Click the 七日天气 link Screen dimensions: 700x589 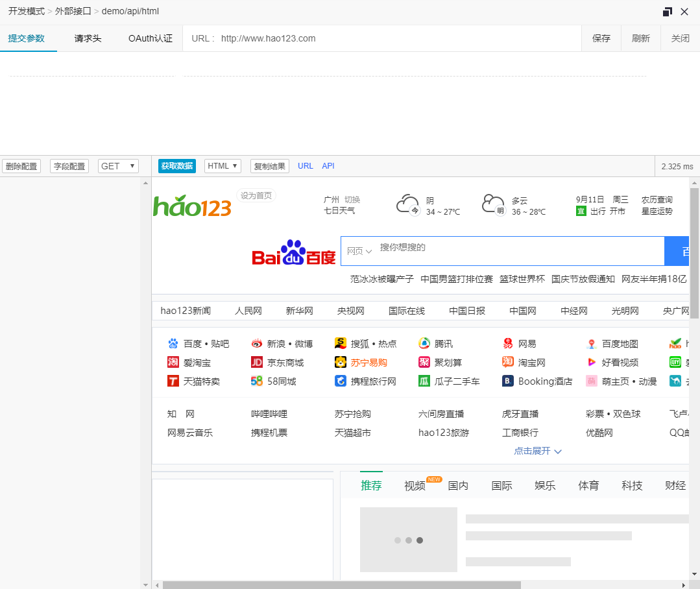pos(339,210)
